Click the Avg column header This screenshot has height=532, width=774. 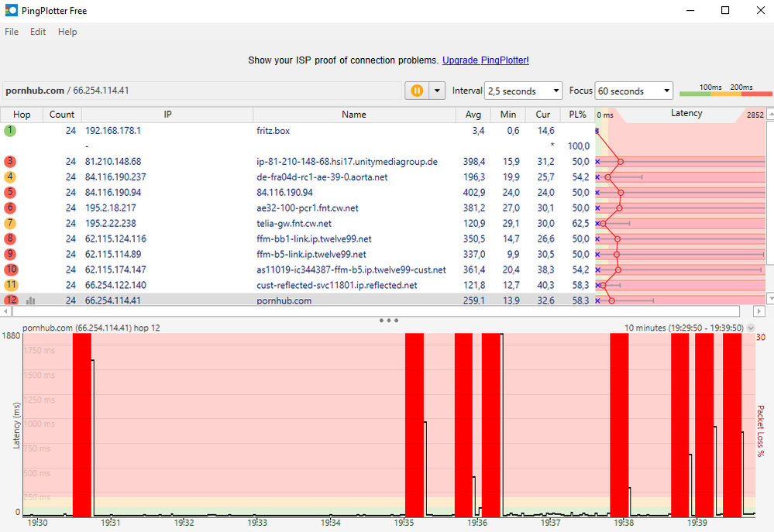coord(473,115)
